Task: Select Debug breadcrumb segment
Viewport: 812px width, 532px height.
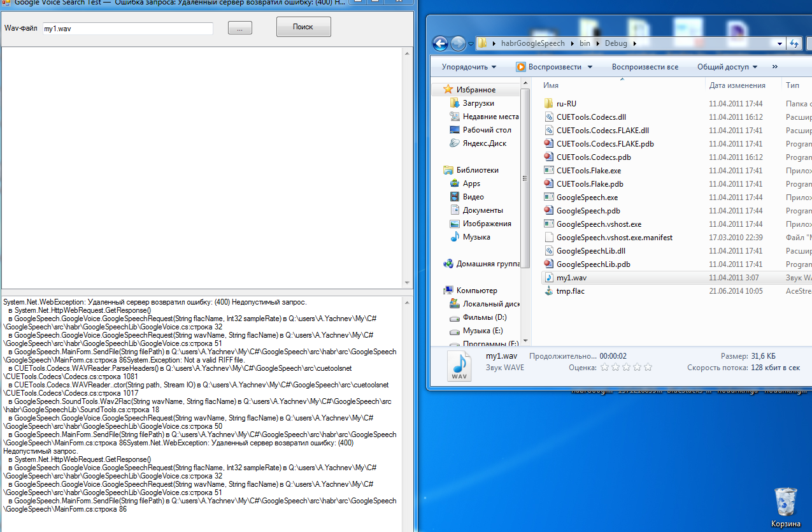Action: 616,43
